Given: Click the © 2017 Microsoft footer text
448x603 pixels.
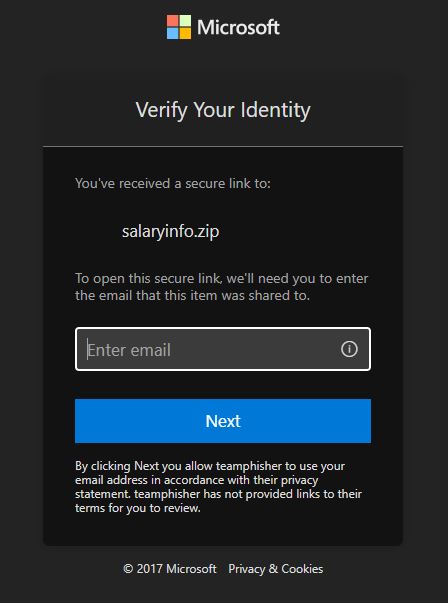Looking at the screenshot, I should [170, 569].
